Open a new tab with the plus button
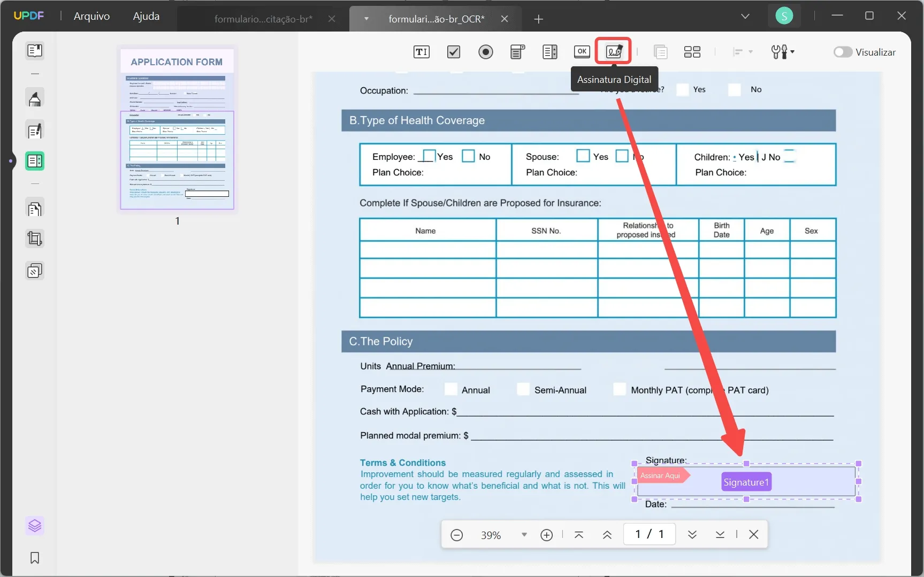The image size is (924, 577). pos(538,19)
